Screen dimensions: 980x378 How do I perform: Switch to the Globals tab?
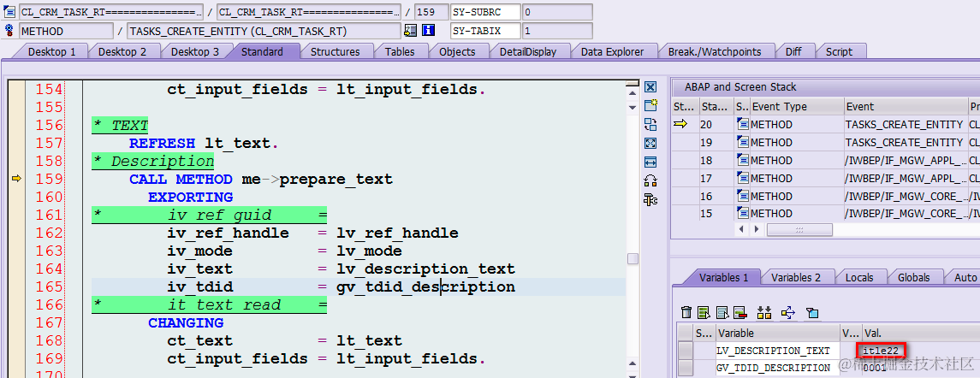click(914, 277)
